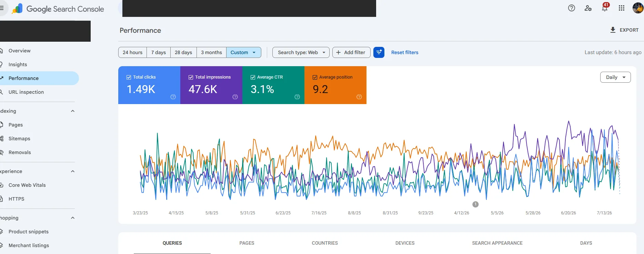The width and height of the screenshot is (644, 254).
Task: Click the Reset filters link
Action: point(405,52)
